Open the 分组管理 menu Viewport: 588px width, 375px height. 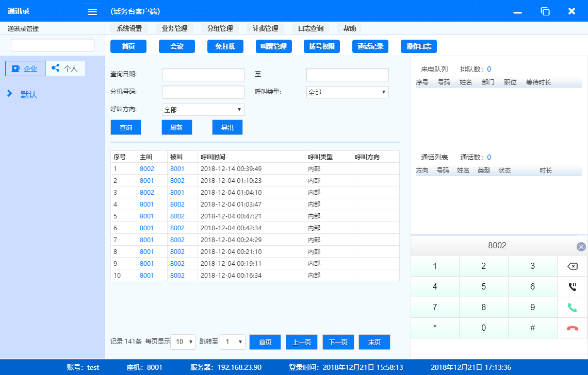(220, 28)
